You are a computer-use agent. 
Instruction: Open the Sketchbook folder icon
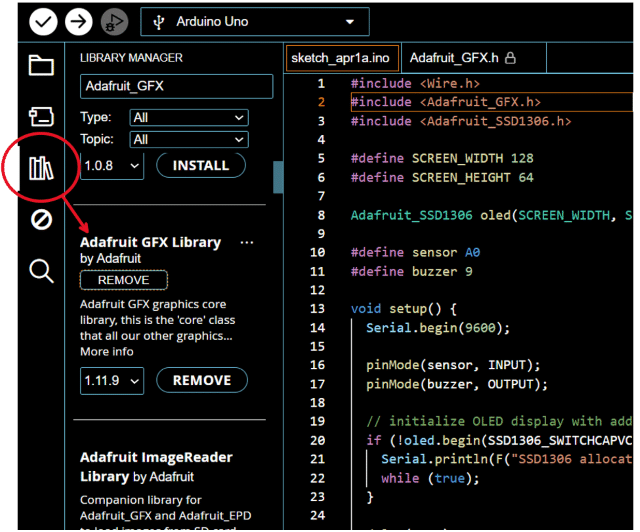coord(41,65)
